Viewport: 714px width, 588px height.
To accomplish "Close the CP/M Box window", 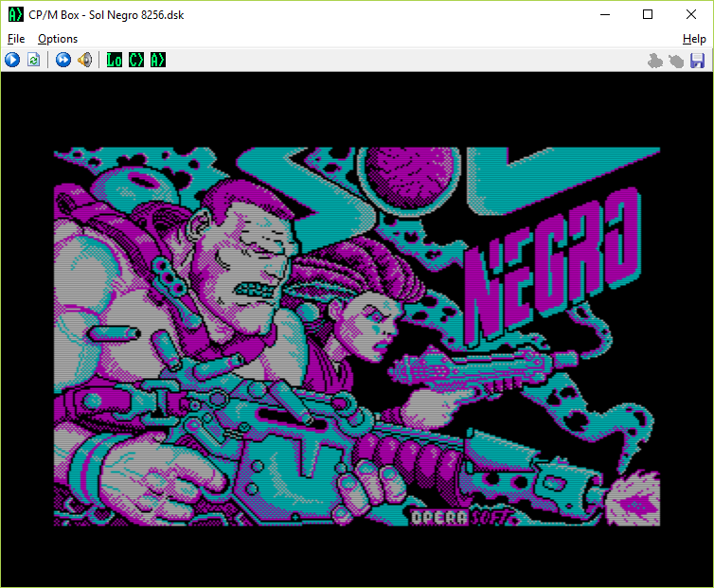I will (x=690, y=14).
